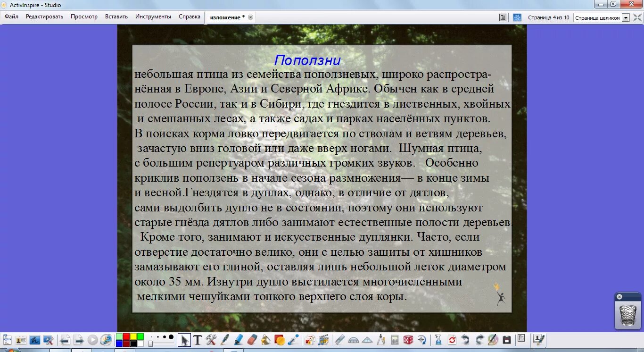Click the pen width slider handle
The image size is (644, 352).
[x=150, y=344]
